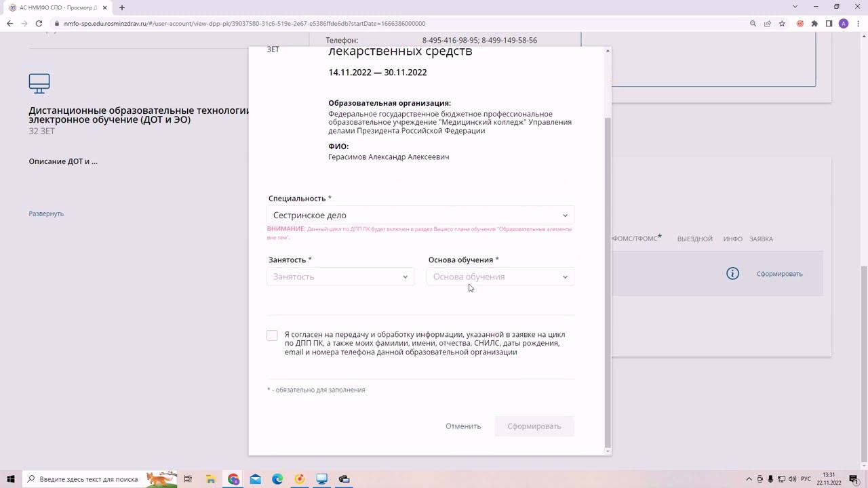Click the address bar URL field
Image resolution: width=868 pixels, height=488 pixels.
400,23
